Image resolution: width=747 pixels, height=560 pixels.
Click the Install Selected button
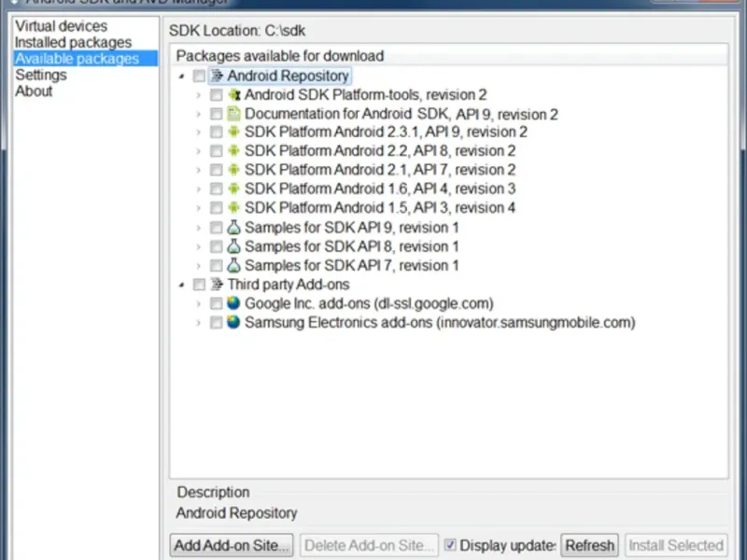point(676,545)
